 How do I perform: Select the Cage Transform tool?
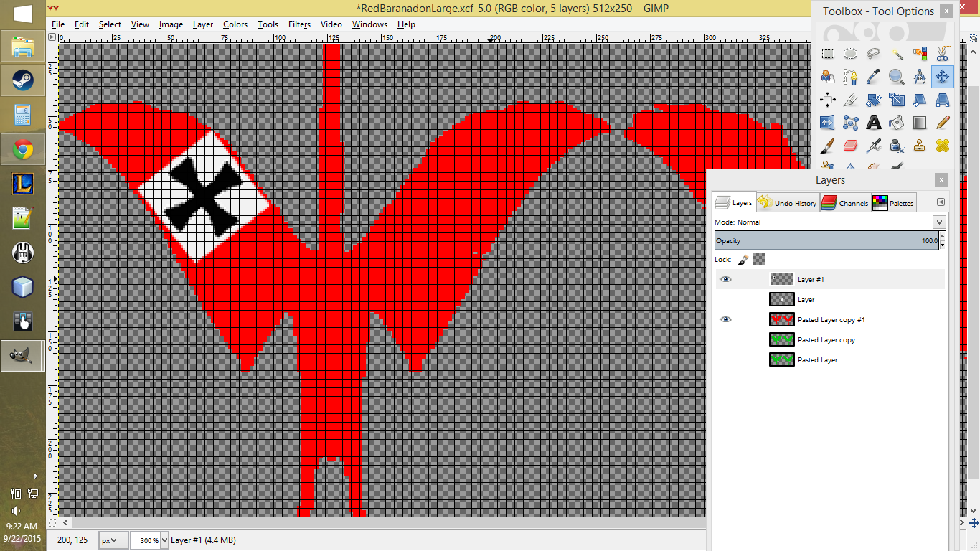coord(851,123)
